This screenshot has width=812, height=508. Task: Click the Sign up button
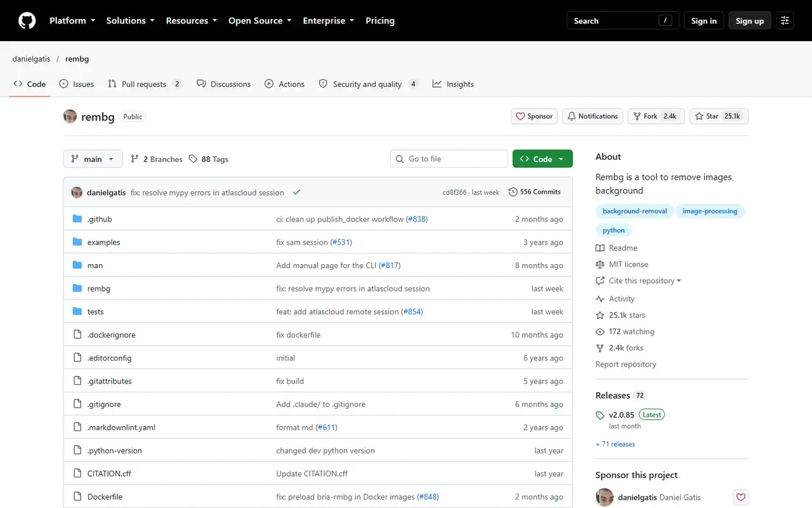pyautogui.click(x=750, y=21)
